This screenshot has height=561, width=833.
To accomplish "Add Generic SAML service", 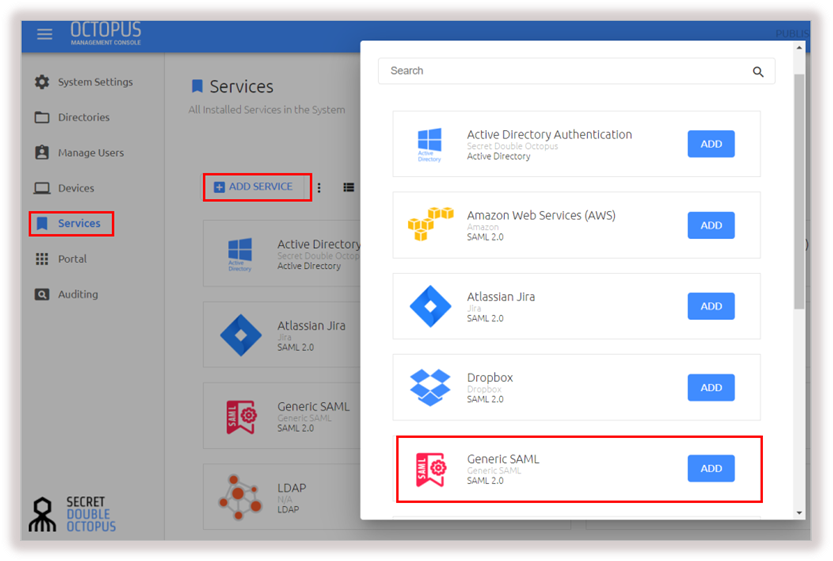I will coord(711,468).
